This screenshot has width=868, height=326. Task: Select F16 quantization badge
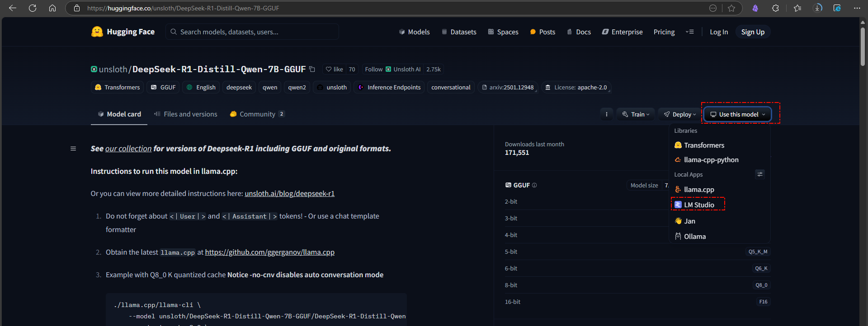click(x=763, y=302)
